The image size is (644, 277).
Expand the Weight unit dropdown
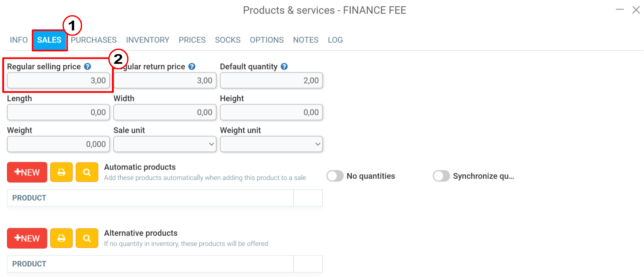tap(271, 144)
